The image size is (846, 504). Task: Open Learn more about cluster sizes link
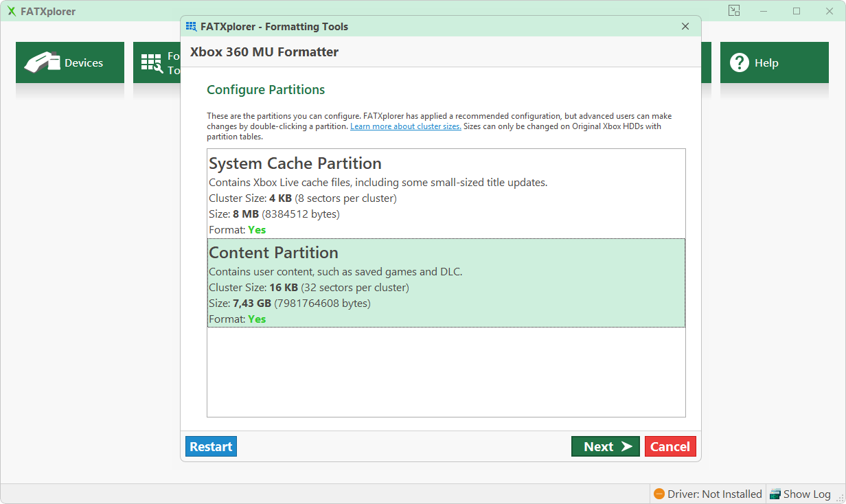pos(405,126)
